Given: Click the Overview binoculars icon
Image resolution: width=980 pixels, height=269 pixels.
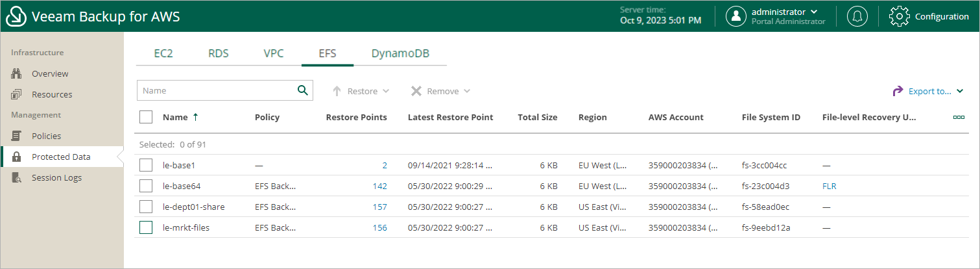Looking at the screenshot, I should pyautogui.click(x=17, y=73).
